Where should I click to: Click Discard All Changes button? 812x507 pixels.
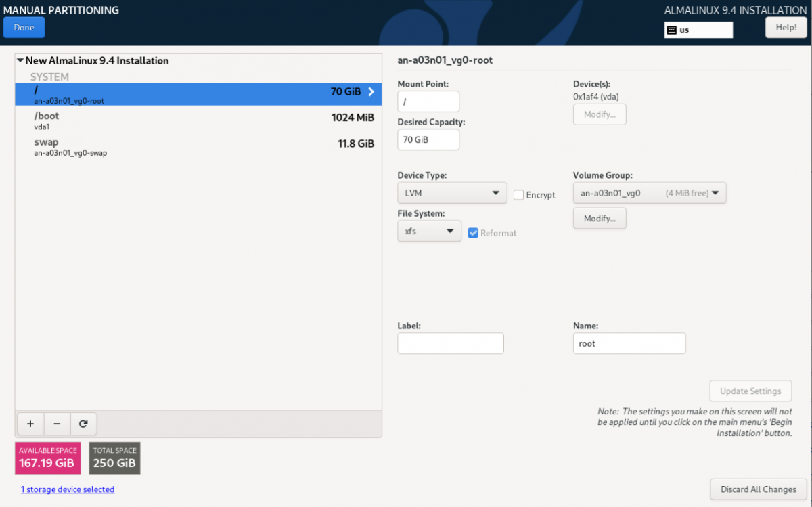758,489
